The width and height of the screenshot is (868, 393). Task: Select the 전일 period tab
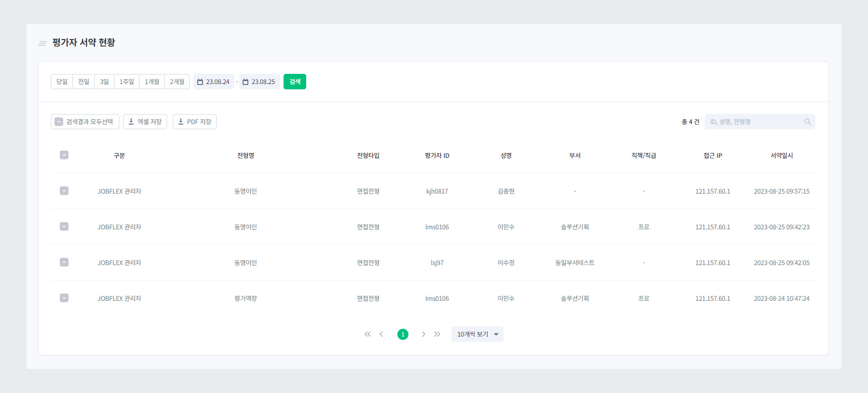pyautogui.click(x=83, y=82)
